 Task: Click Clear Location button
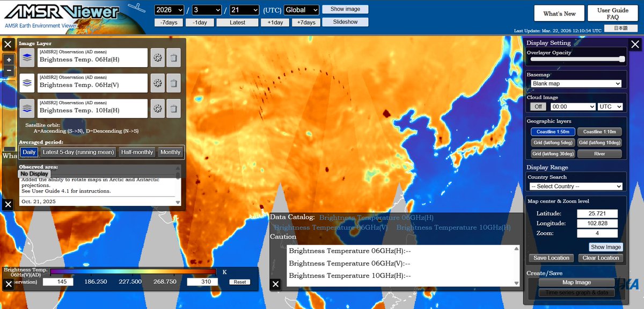pyautogui.click(x=601, y=258)
